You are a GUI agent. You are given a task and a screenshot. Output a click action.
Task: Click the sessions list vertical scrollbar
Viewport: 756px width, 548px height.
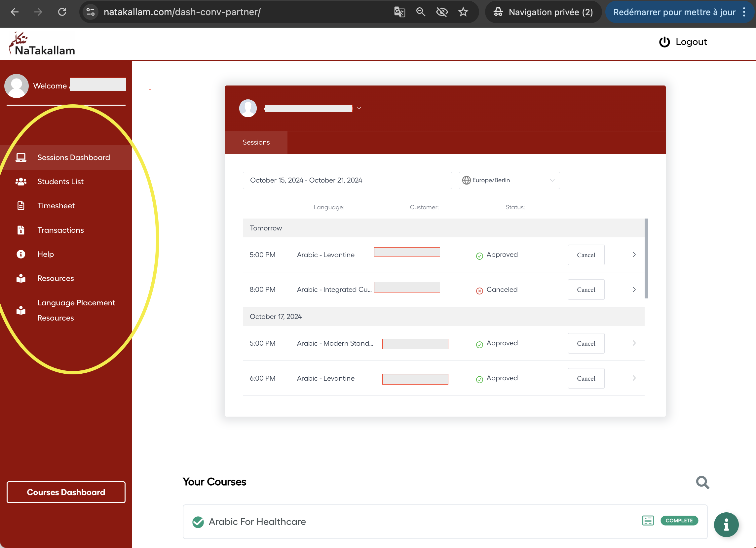646,258
